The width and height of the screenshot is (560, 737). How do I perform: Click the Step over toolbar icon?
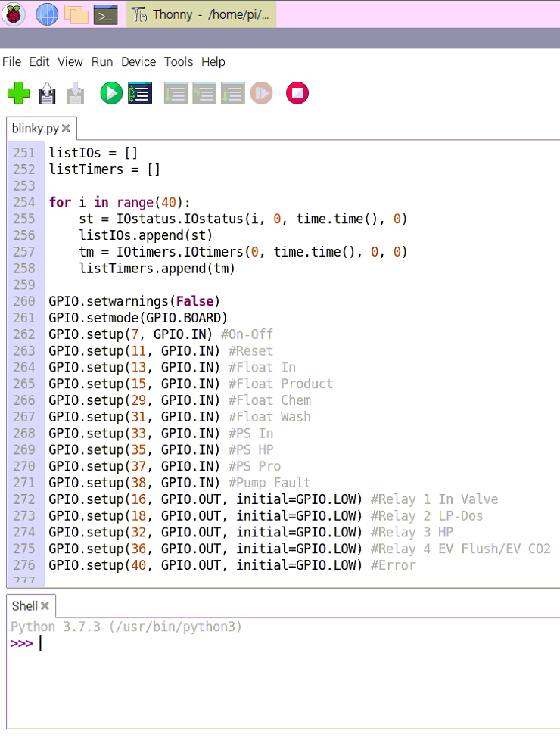coord(176,93)
